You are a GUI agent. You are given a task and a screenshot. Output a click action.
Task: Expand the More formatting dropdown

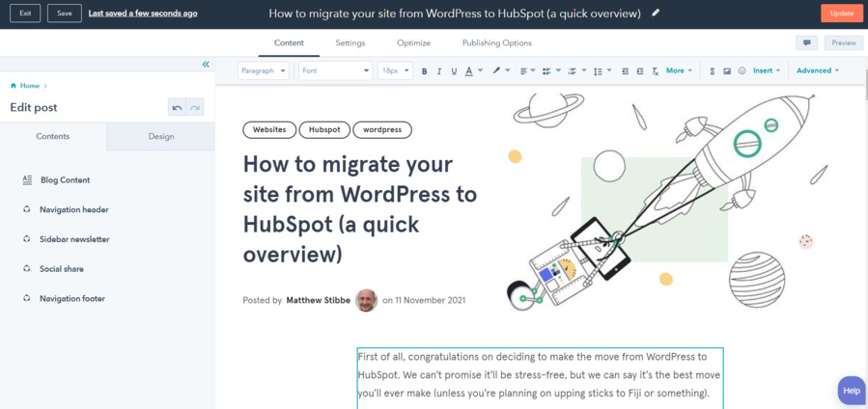coord(679,70)
